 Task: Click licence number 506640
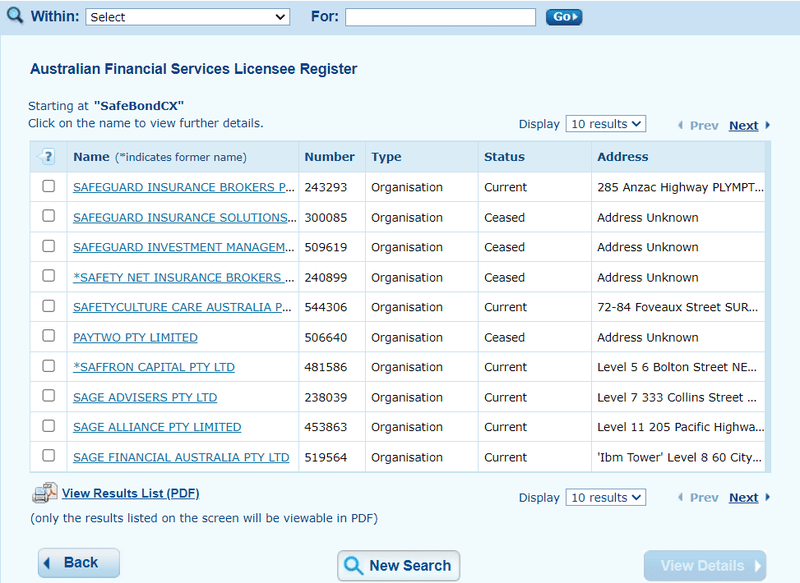click(x=326, y=338)
